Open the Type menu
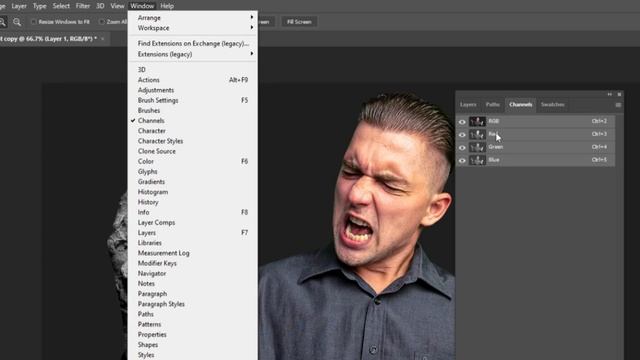The width and height of the screenshot is (640, 360). click(40, 6)
